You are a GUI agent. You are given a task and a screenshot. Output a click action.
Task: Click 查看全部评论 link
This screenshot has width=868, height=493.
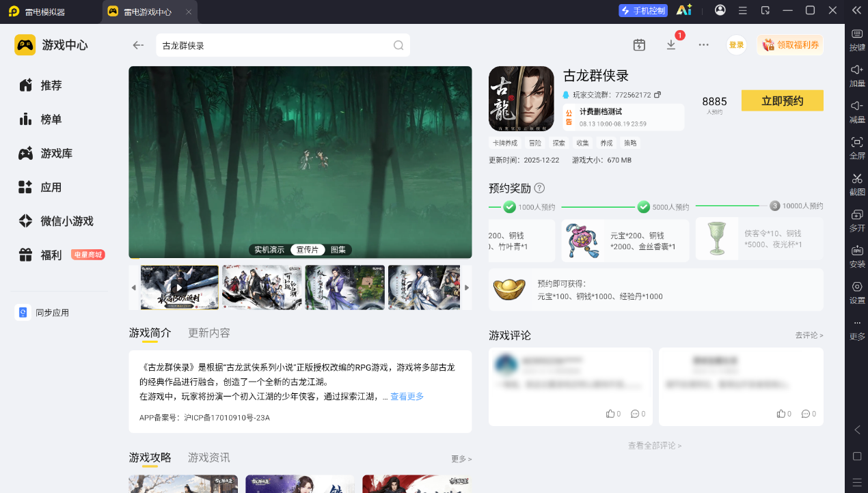click(655, 445)
